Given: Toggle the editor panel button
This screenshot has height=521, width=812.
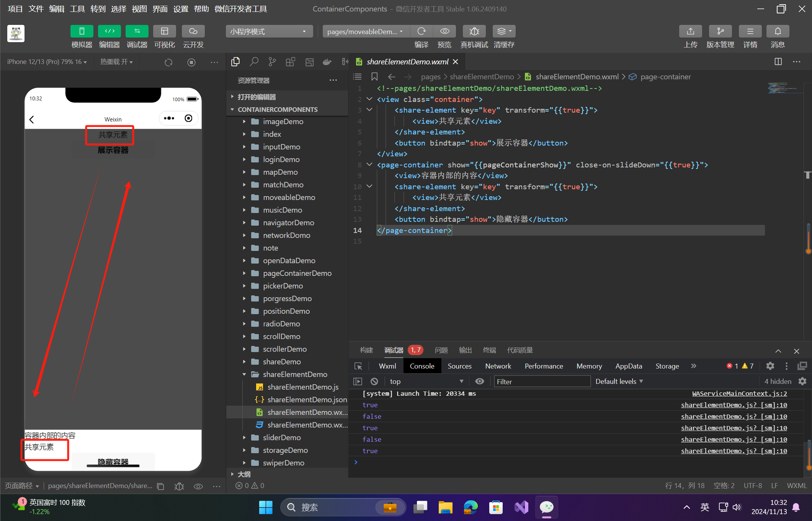Looking at the screenshot, I should (109, 31).
